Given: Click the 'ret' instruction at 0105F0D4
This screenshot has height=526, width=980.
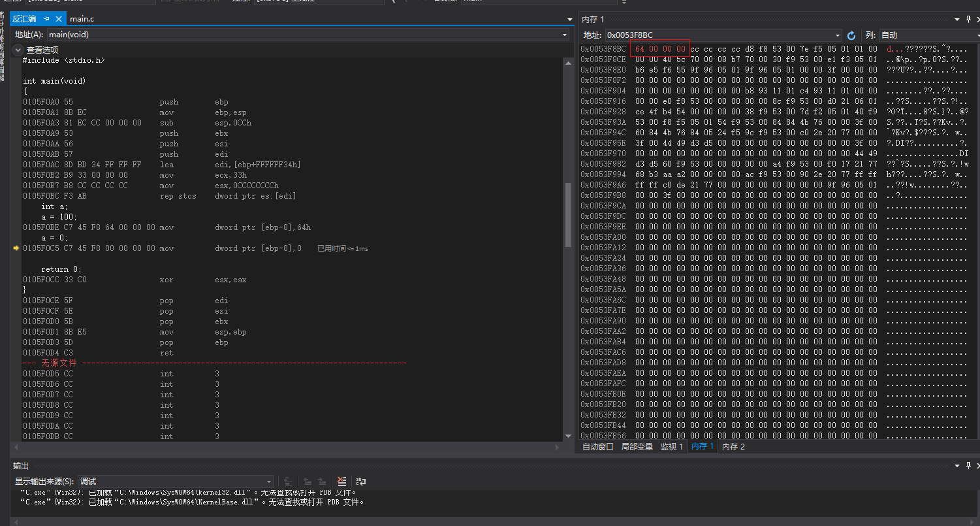Looking at the screenshot, I should click(x=98, y=353).
